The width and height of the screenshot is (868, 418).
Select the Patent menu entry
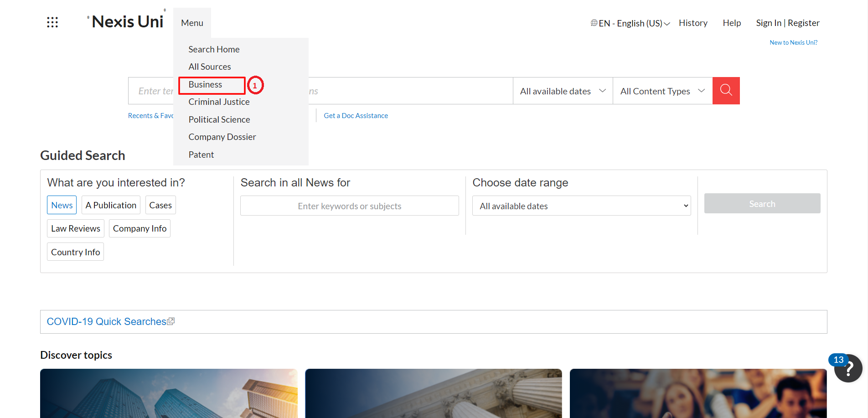[x=201, y=155]
